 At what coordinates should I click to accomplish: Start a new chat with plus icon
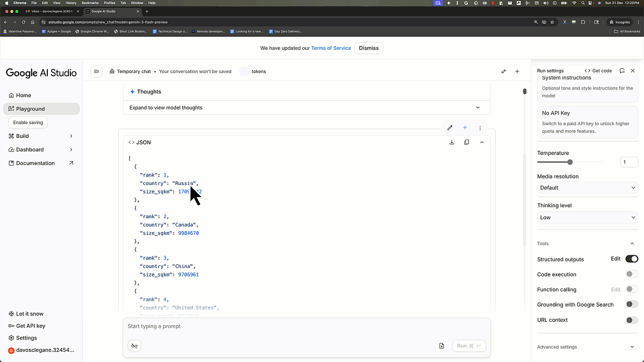coord(517,71)
